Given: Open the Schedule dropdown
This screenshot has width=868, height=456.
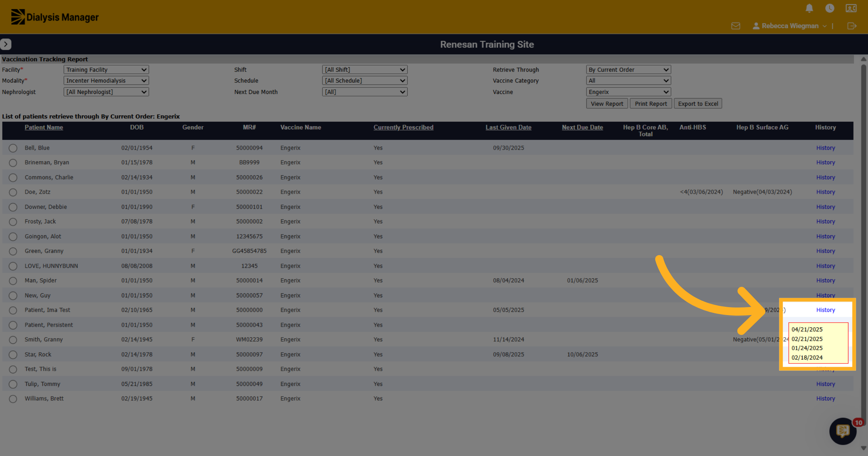Looking at the screenshot, I should point(365,81).
